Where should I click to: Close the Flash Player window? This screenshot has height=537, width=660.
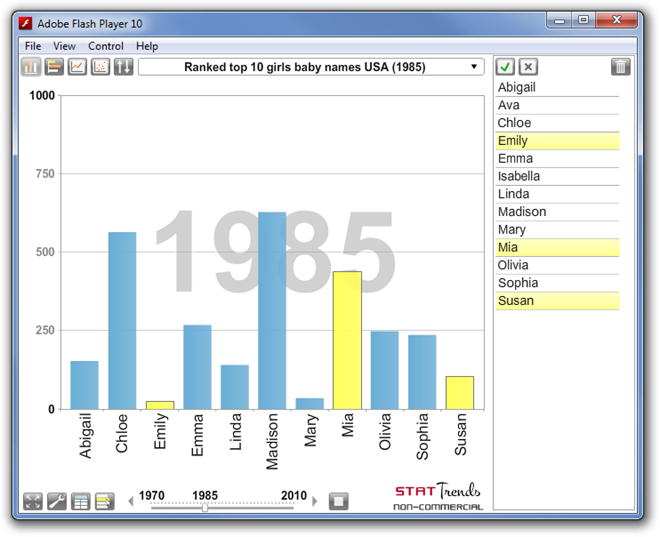tap(617, 20)
